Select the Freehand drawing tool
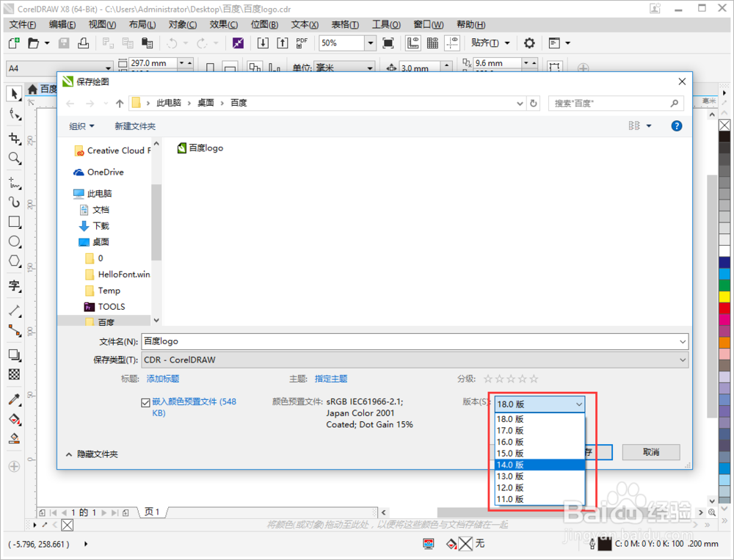 pyautogui.click(x=14, y=183)
